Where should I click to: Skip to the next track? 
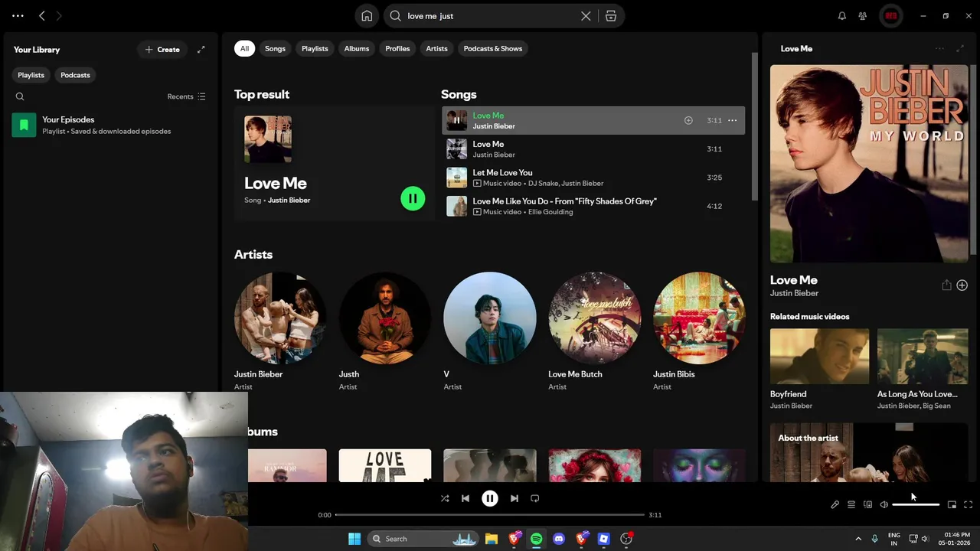pyautogui.click(x=514, y=498)
